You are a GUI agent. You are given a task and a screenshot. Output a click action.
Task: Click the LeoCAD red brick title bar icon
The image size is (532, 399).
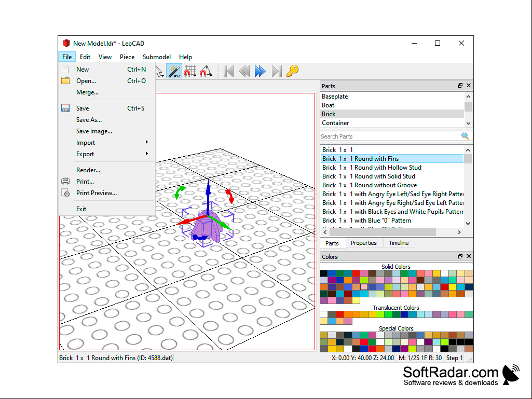66,43
